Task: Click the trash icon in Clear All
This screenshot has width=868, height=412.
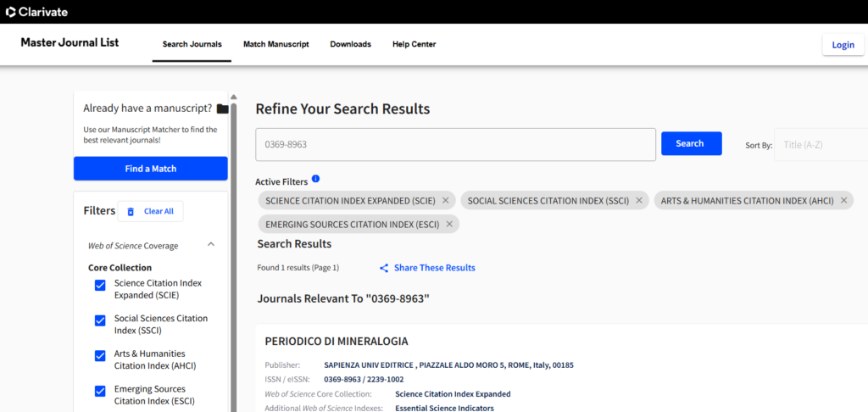Action: [x=131, y=212]
